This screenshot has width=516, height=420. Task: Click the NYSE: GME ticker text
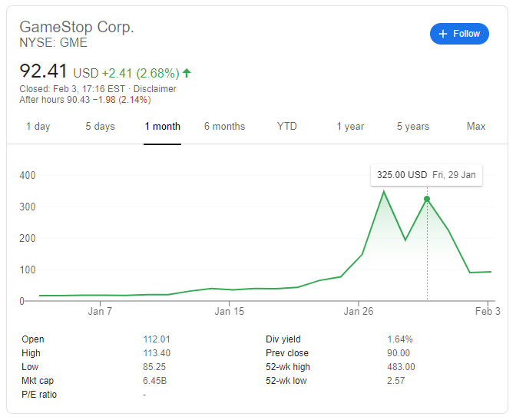click(53, 43)
